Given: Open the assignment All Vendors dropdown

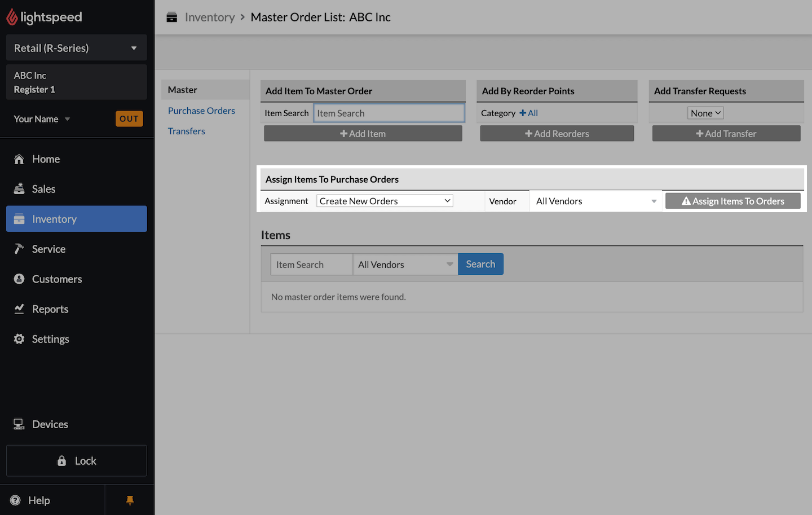Looking at the screenshot, I should point(595,201).
